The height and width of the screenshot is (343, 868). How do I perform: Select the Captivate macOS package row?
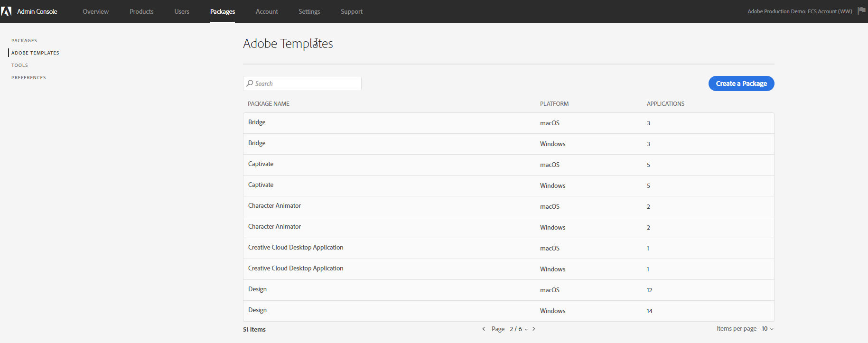(508, 165)
